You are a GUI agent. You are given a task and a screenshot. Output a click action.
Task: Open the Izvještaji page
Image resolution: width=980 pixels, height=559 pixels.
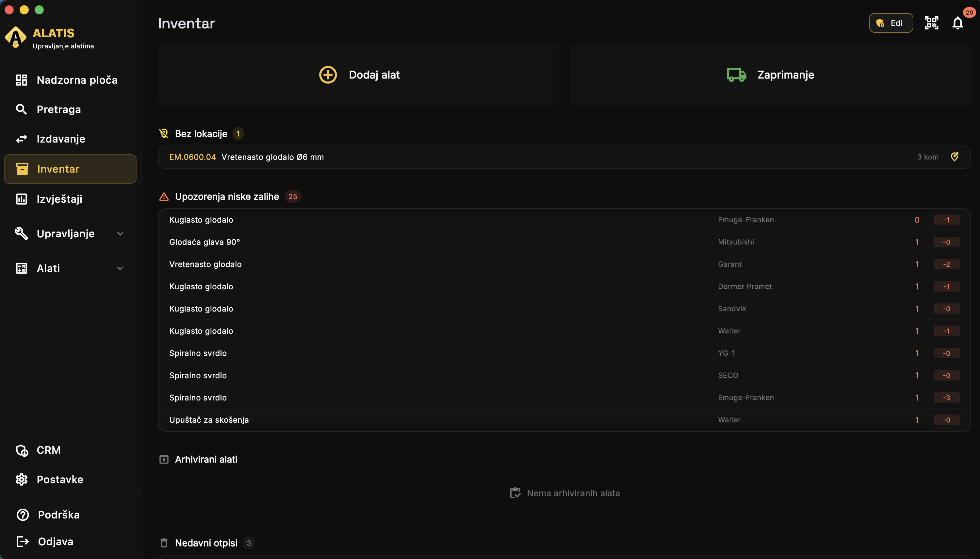coord(70,199)
